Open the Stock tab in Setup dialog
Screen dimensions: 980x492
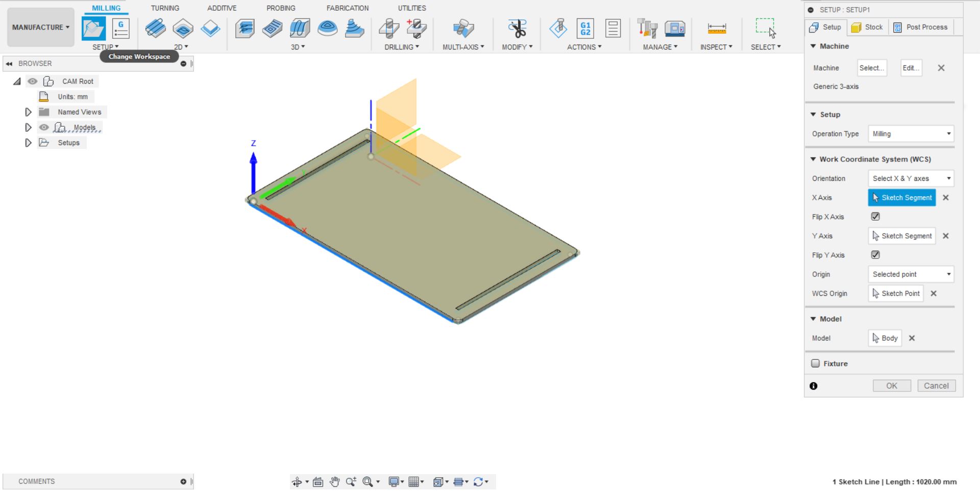click(x=868, y=27)
